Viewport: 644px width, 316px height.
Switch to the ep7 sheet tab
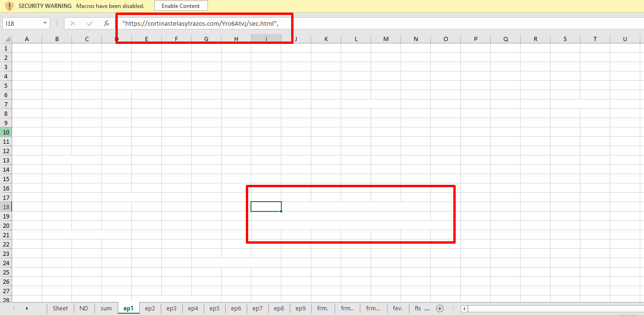pyautogui.click(x=258, y=309)
